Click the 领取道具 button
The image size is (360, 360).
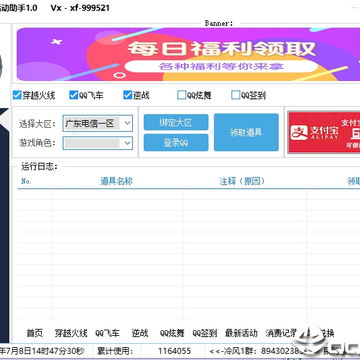pyautogui.click(x=246, y=132)
